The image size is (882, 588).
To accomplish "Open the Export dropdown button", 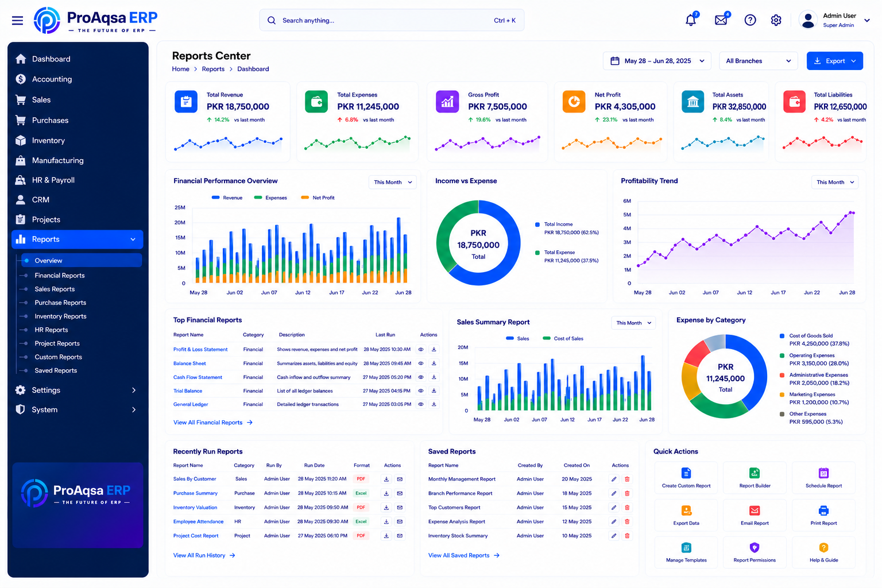I will pos(835,61).
